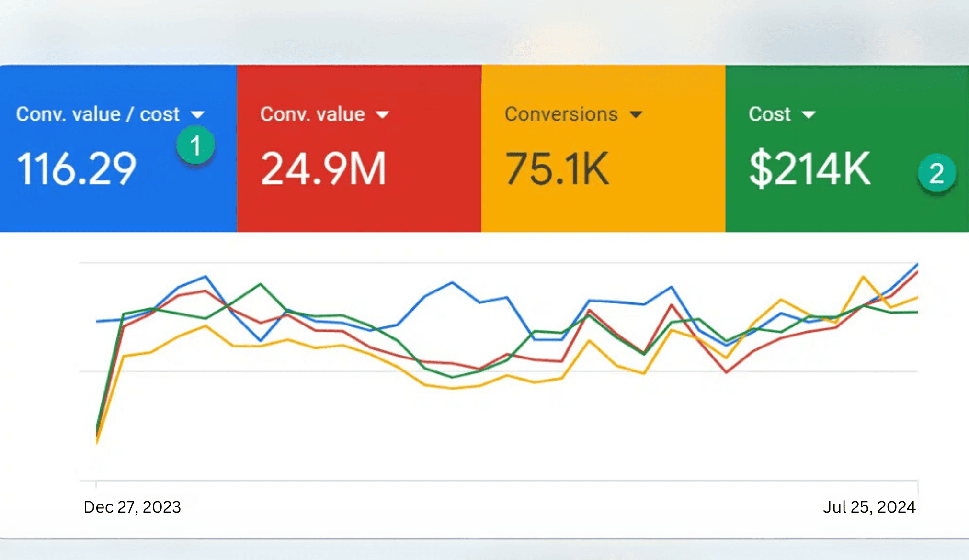Image resolution: width=969 pixels, height=560 pixels.
Task: Expand the Conversions metric selector
Action: 637,114
